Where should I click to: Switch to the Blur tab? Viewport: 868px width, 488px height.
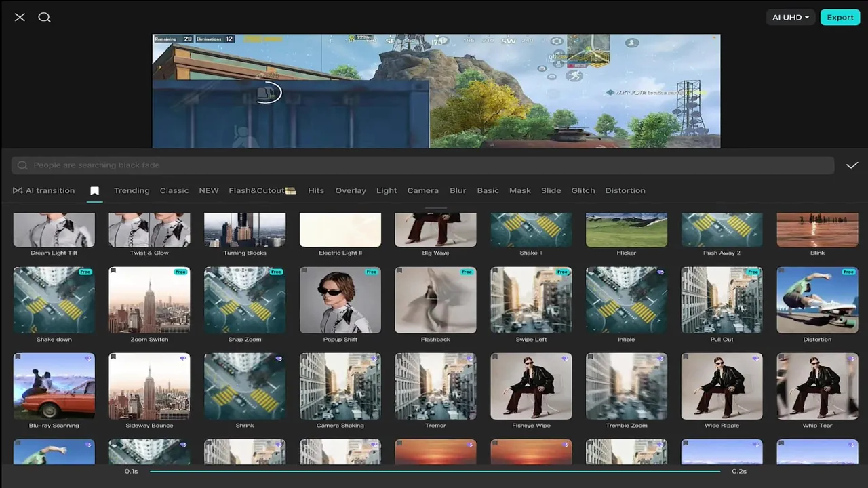pyautogui.click(x=458, y=190)
